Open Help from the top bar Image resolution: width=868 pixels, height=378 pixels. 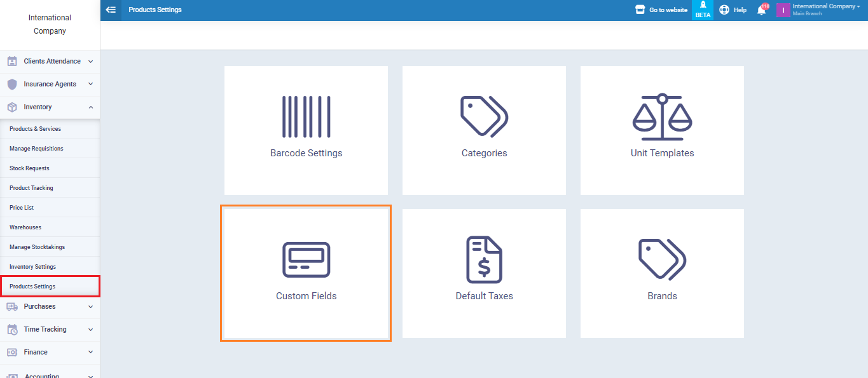click(733, 10)
